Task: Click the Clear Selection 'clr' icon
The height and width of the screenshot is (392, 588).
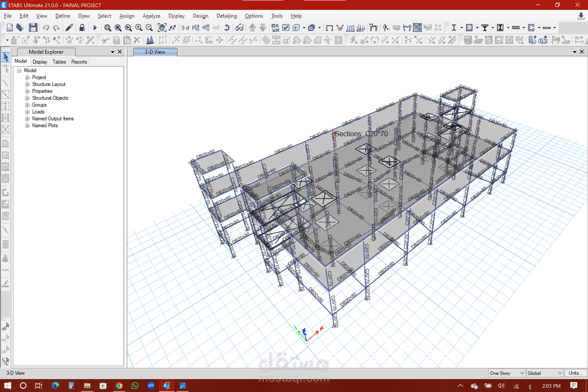Action: point(6,350)
